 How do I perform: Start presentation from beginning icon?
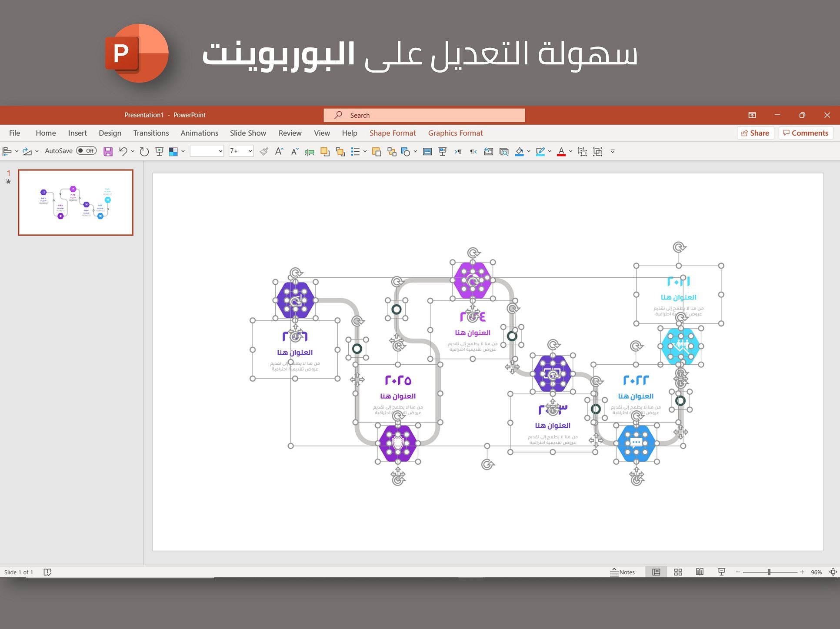[159, 151]
